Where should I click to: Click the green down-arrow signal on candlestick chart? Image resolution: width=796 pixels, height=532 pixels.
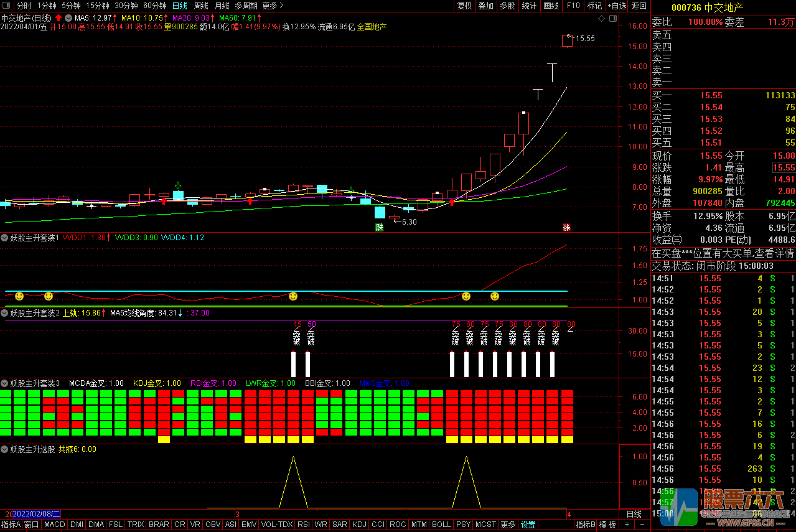pos(178,185)
